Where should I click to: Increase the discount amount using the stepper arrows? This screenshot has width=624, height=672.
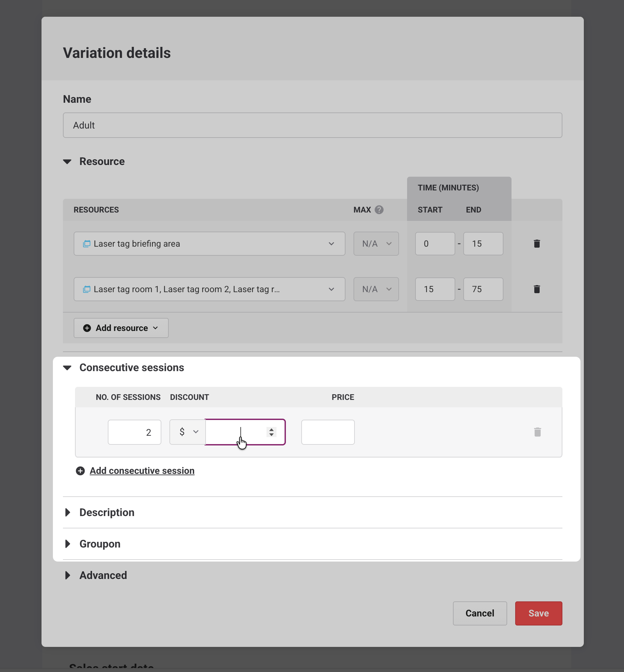coord(271,430)
